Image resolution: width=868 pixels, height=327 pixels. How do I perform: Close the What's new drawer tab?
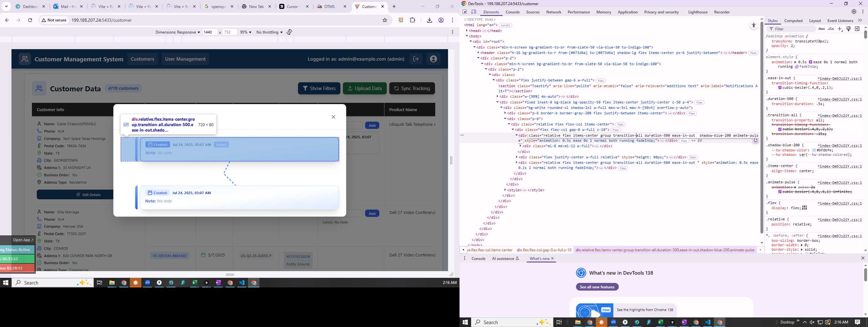552,259
